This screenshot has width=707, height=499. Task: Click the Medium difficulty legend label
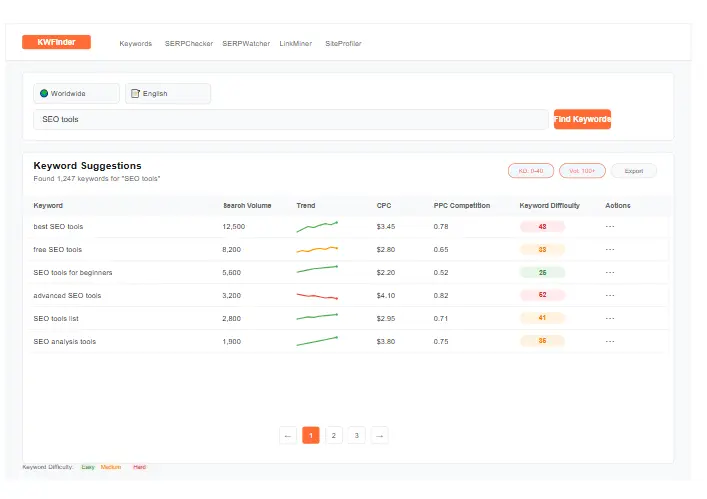click(111, 467)
